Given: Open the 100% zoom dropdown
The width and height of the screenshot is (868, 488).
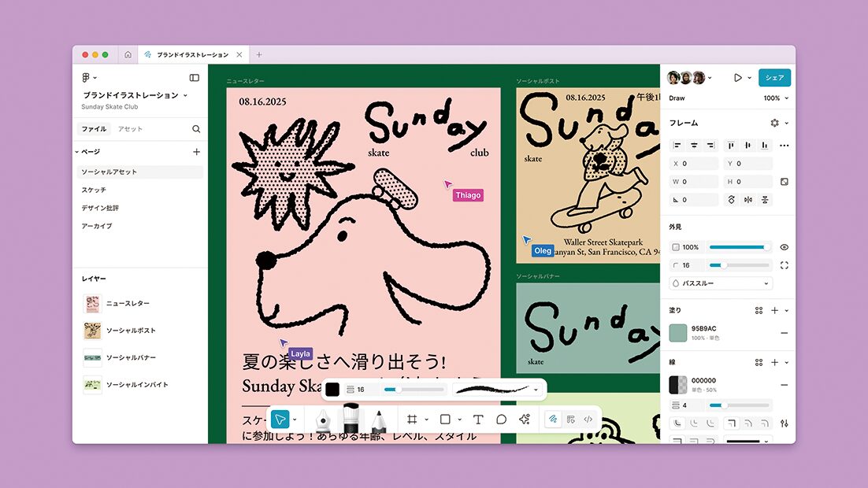Looking at the screenshot, I should click(775, 98).
